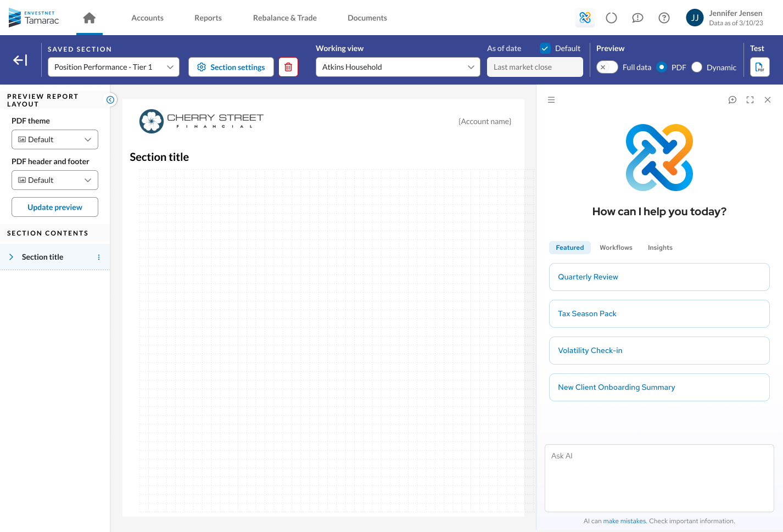Collapse the Preview Report Layout panel
The height and width of the screenshot is (532, 783).
coord(110,99)
